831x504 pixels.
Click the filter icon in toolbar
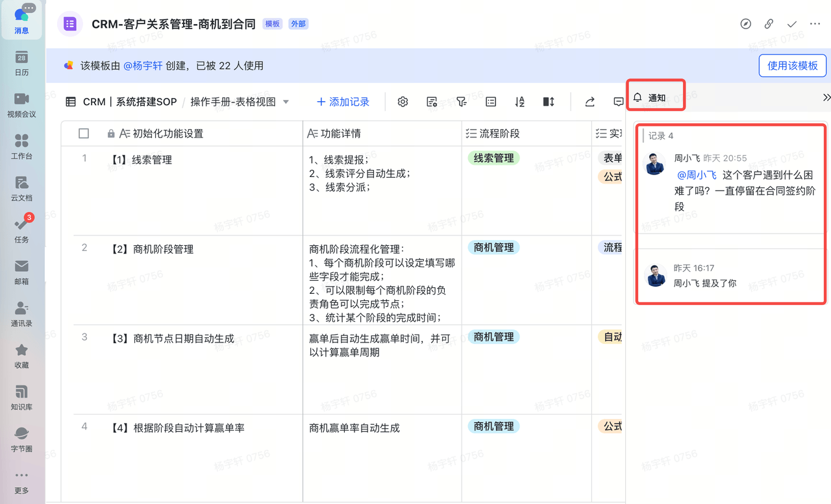[x=462, y=102]
